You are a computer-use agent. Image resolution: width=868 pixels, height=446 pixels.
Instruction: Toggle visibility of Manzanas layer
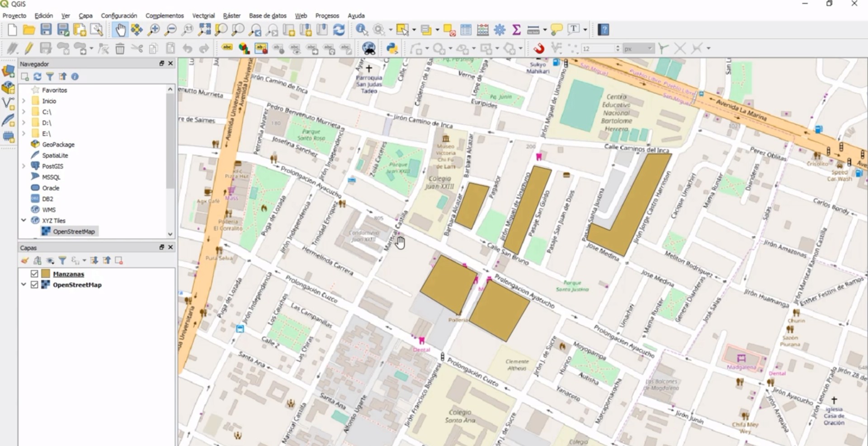coord(34,274)
